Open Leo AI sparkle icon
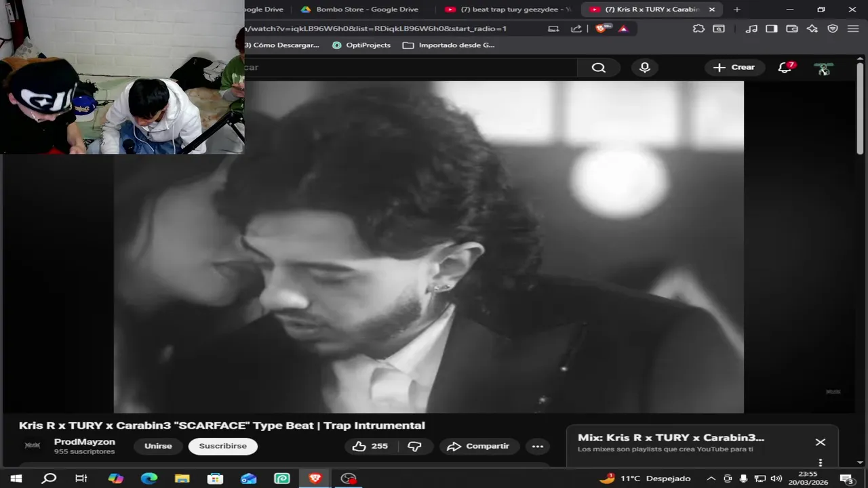Viewport: 868px width, 488px height. 812,28
